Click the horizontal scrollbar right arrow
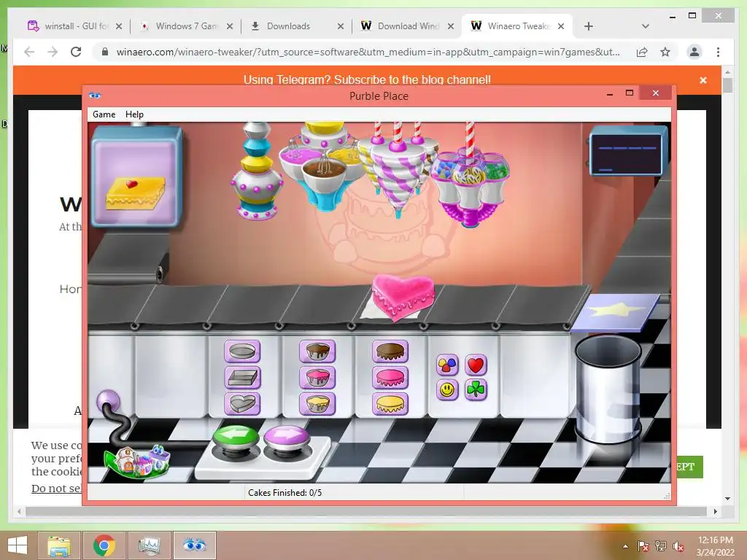The image size is (747, 560). coord(715,511)
